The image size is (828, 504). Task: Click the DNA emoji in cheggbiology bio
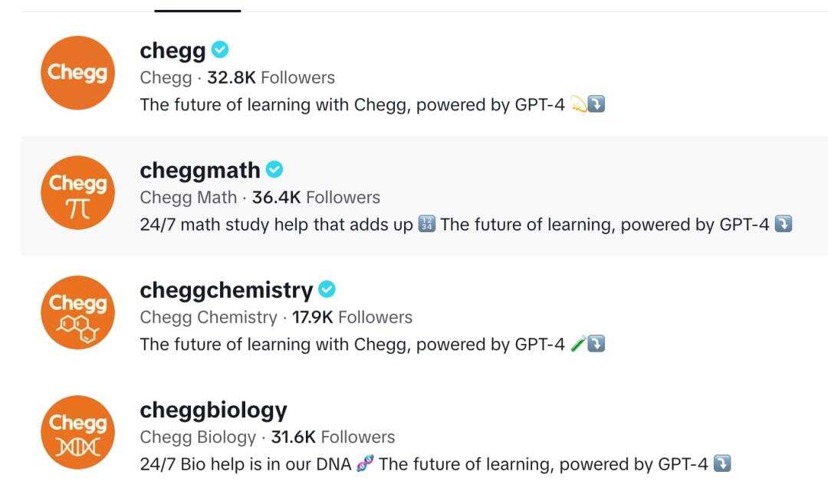click(x=365, y=464)
